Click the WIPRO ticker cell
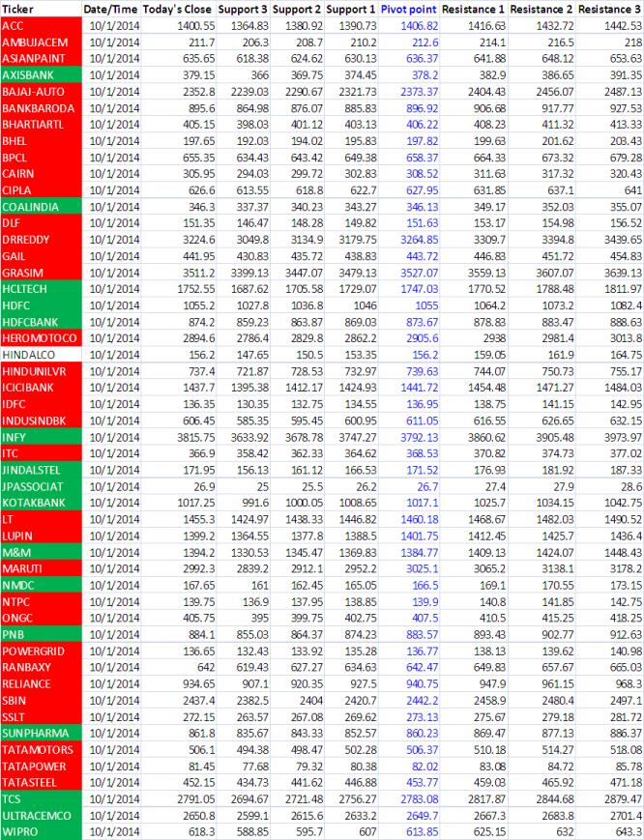The width and height of the screenshot is (644, 840). coord(42,832)
